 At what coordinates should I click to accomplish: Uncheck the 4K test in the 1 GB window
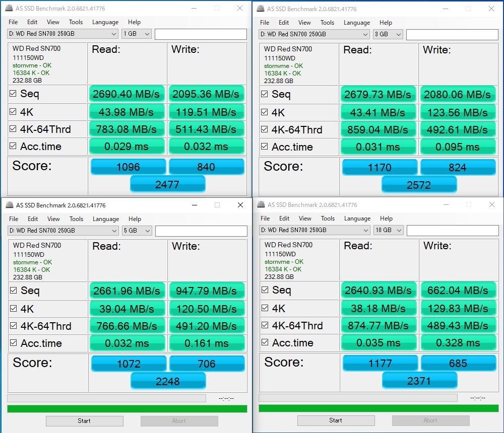point(13,111)
